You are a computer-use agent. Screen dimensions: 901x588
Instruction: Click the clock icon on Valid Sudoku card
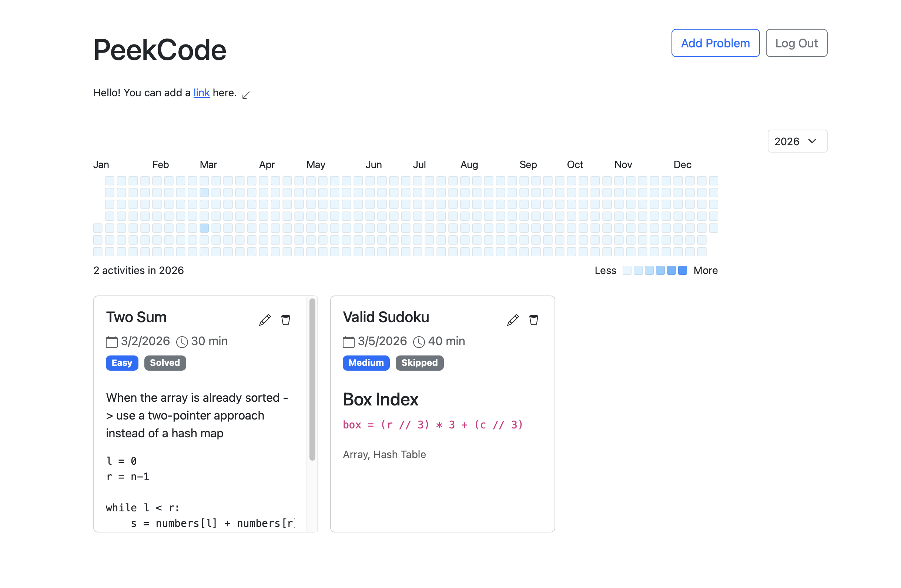click(419, 341)
